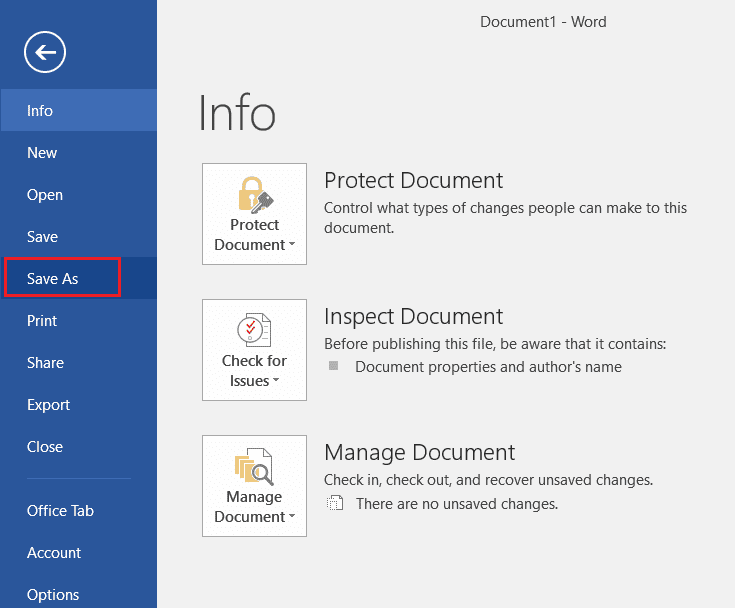Click 'Check in, check out, and recover' text
735x608 pixels.
click(x=488, y=480)
